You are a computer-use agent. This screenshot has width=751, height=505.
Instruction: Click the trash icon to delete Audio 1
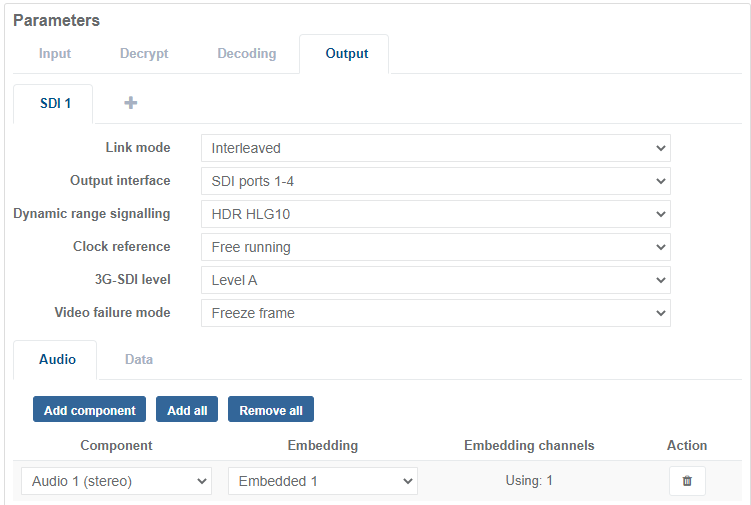[687, 481]
